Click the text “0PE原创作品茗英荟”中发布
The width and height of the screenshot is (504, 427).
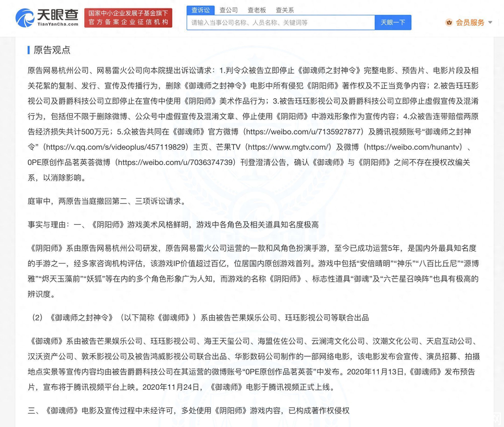(x=291, y=372)
